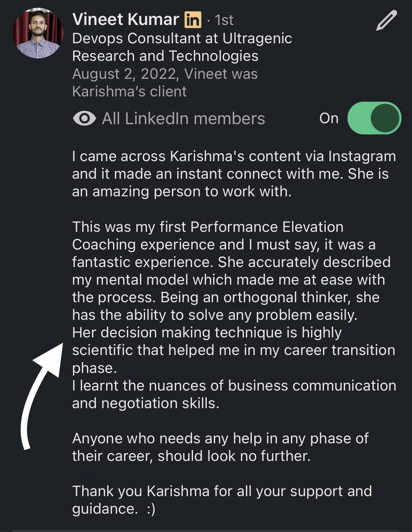Turn off the green recommendation toggle
The image size is (412, 532).
[x=374, y=118]
